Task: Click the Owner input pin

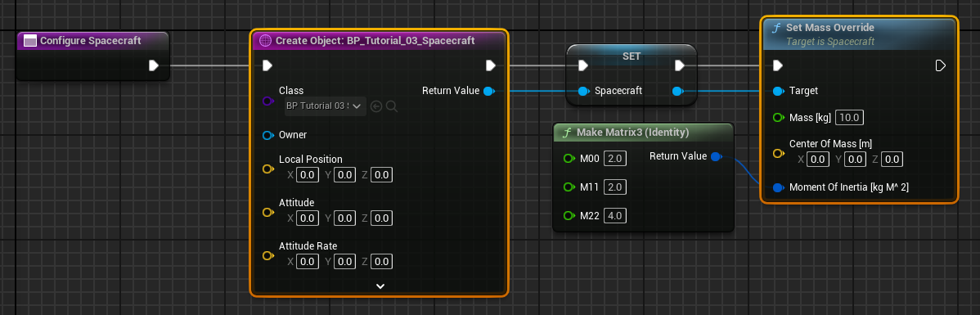Action: click(x=268, y=135)
